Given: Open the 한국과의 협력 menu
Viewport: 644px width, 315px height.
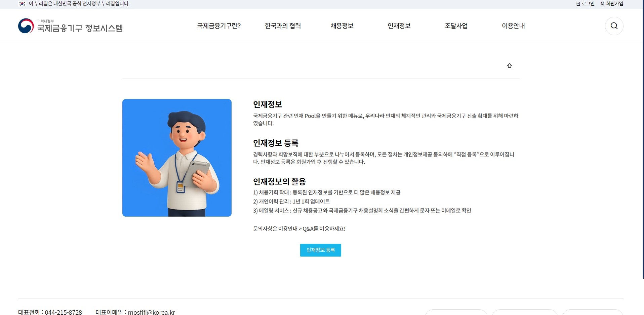Looking at the screenshot, I should pyautogui.click(x=283, y=26).
